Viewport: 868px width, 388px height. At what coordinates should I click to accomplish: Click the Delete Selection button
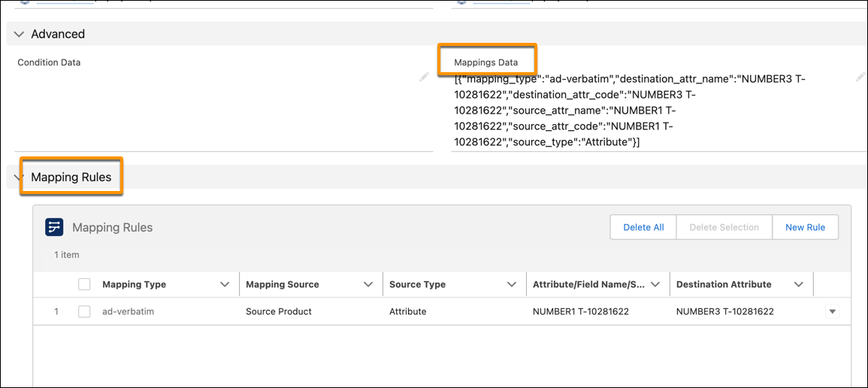tap(724, 227)
